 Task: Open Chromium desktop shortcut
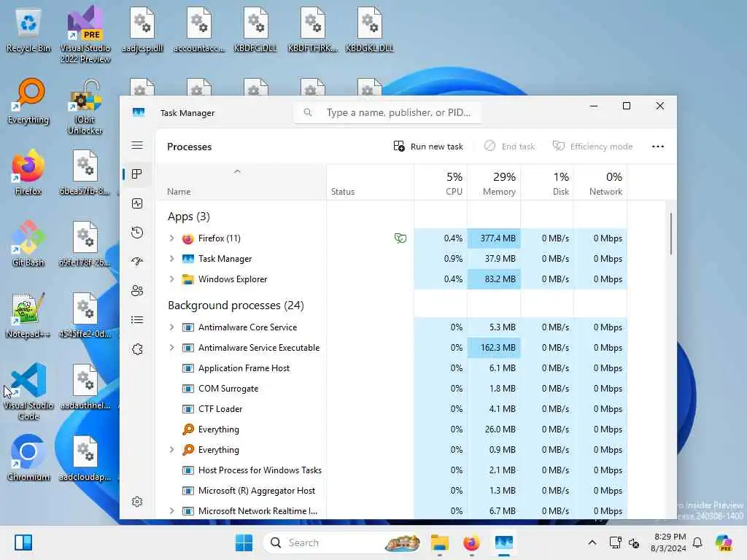point(28,459)
